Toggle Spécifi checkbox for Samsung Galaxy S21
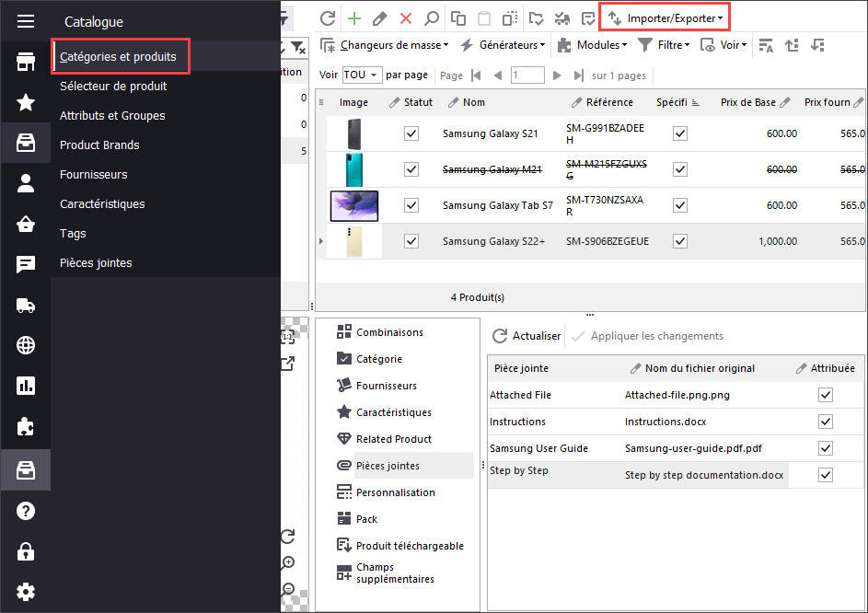Image resolution: width=868 pixels, height=613 pixels. click(680, 133)
